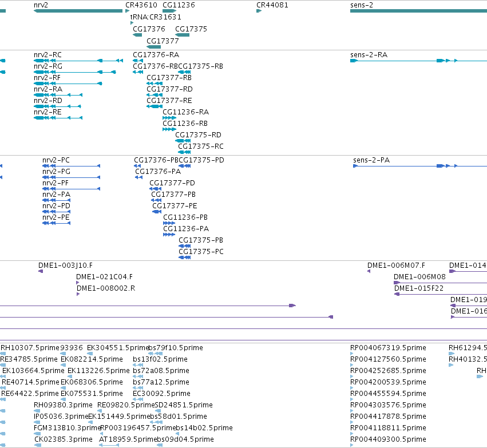Click the nrv2 gene span bar

pos(78,11)
